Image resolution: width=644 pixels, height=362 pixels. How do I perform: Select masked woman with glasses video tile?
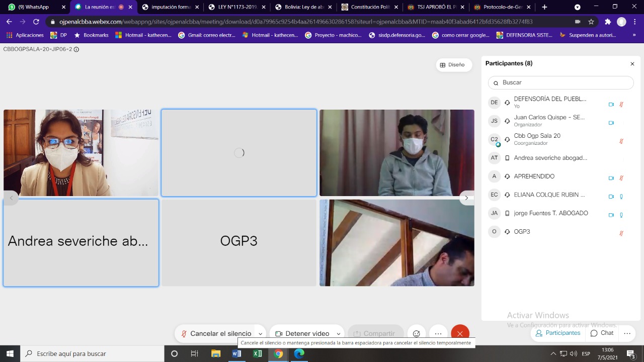[81, 153]
